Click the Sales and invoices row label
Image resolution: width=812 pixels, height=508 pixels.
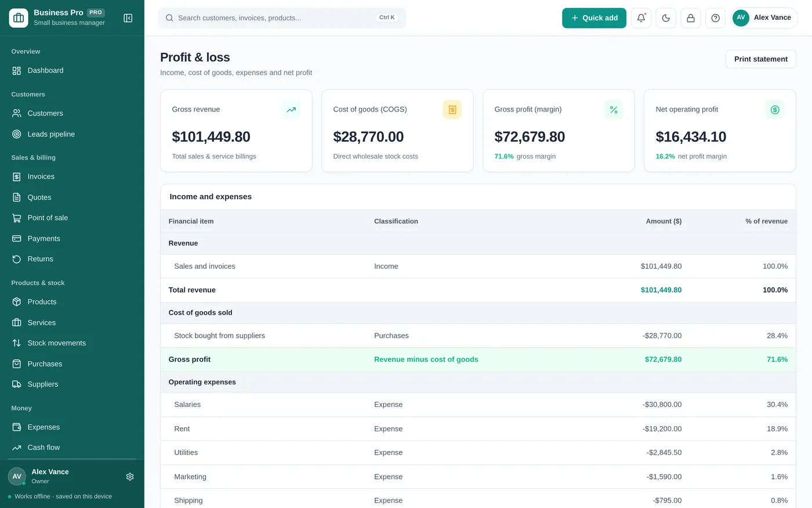tap(205, 266)
